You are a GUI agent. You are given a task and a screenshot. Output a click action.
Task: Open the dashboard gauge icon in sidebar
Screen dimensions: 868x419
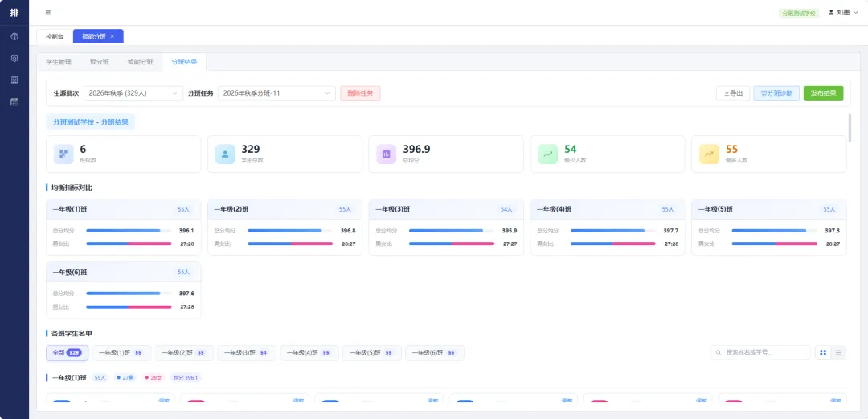(14, 36)
